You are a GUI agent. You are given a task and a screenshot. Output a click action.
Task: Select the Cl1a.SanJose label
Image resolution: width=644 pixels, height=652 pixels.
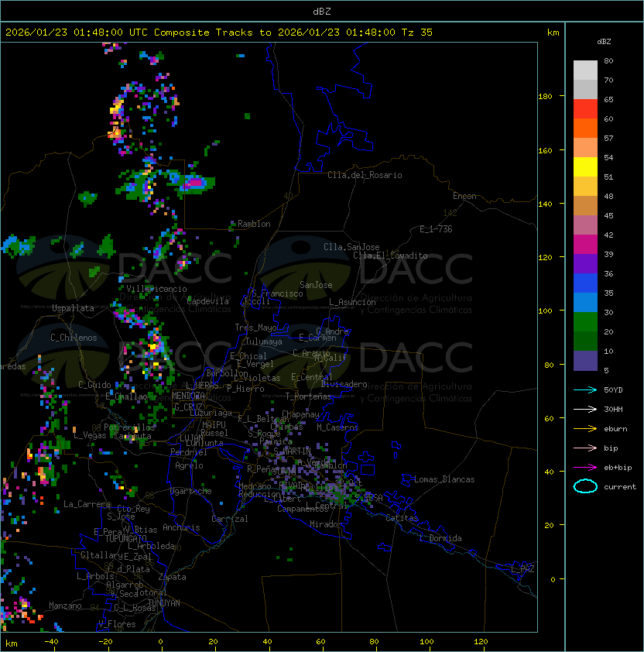[x=351, y=247]
